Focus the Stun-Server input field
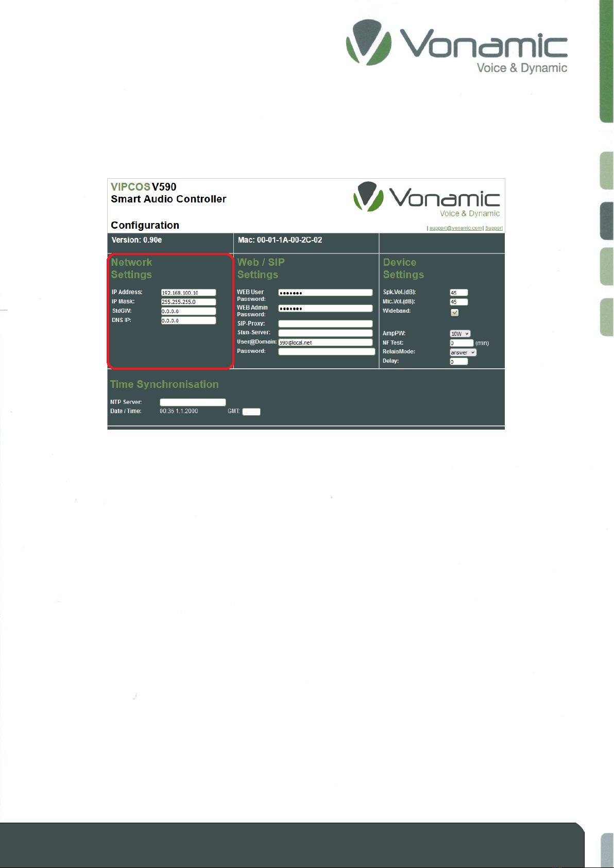614x868 pixels. (x=326, y=333)
